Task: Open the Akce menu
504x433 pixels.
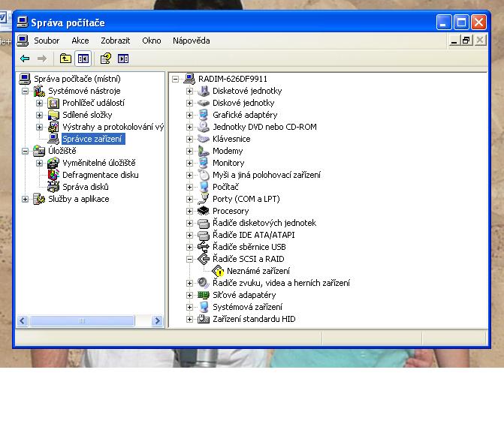Action: 80,41
